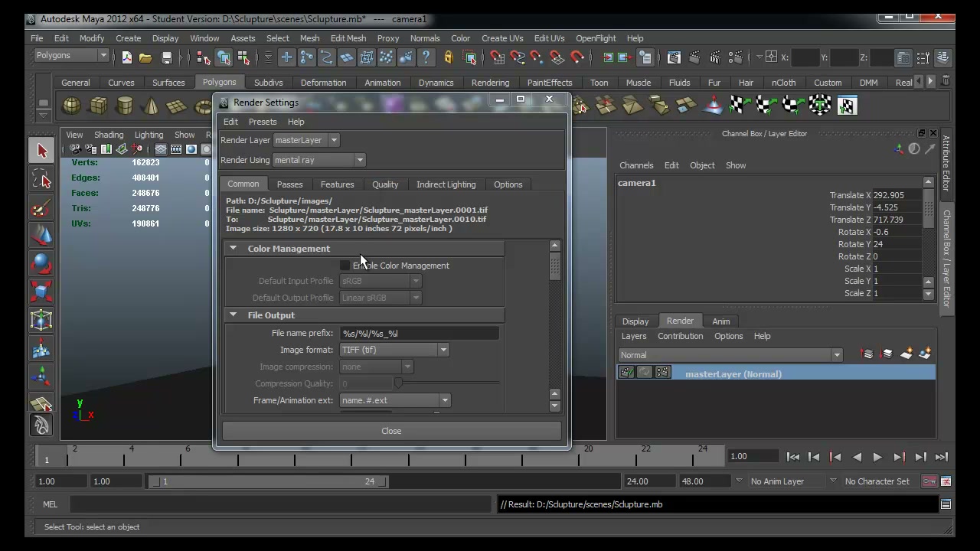Image resolution: width=980 pixels, height=551 pixels.
Task: Toggle masterLayer renderable icon
Action: 626,373
